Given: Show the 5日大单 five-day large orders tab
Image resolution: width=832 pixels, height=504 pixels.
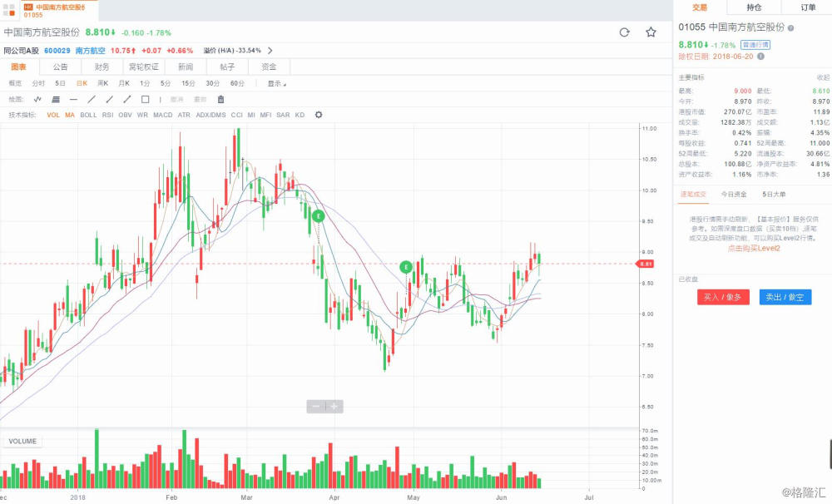Looking at the screenshot, I should click(774, 194).
